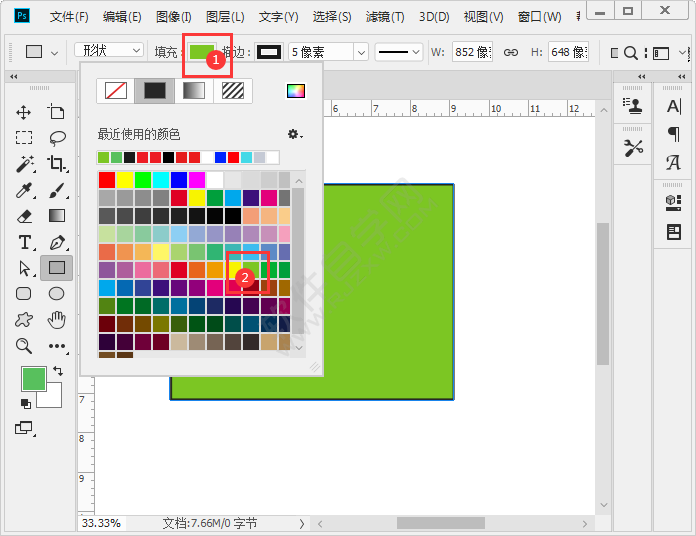Select the Rectangle shape tool
This screenshot has height=536, width=696.
pyautogui.click(x=57, y=268)
